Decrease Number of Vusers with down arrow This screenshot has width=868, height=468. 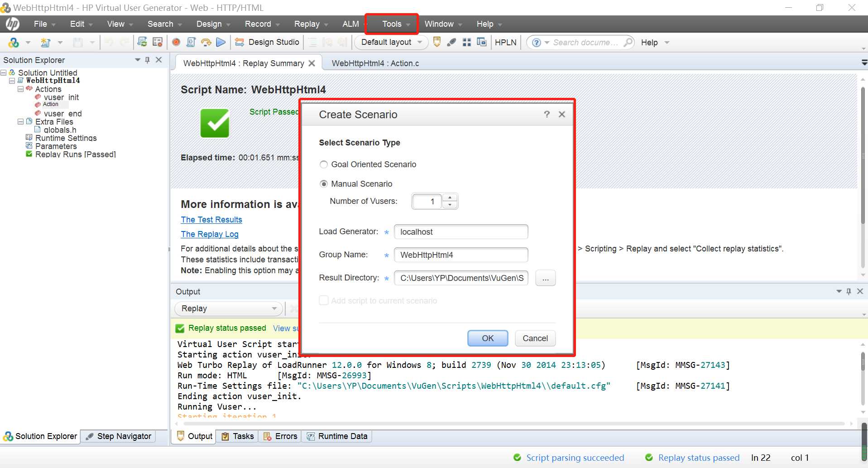click(450, 205)
